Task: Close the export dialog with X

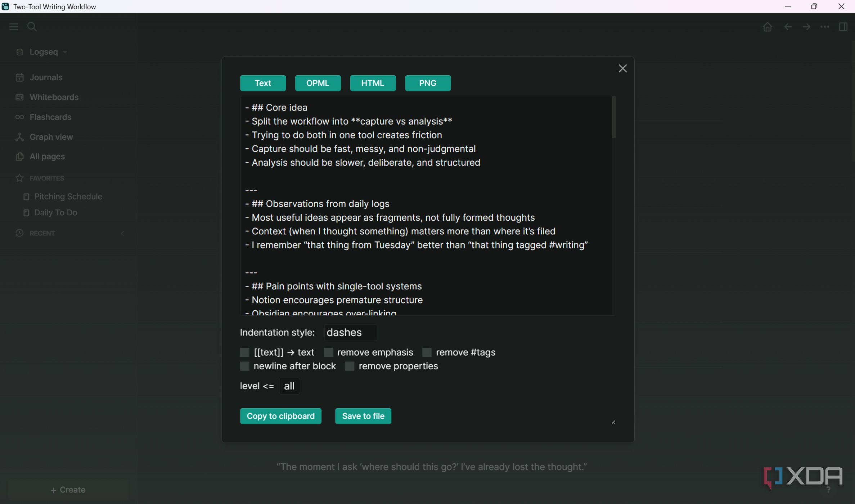Action: click(x=622, y=68)
